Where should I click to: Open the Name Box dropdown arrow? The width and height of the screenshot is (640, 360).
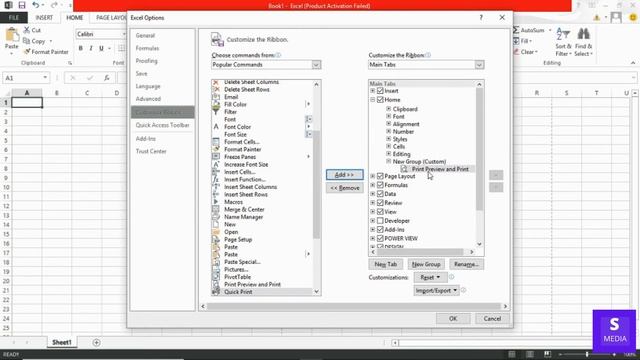pyautogui.click(x=45, y=78)
